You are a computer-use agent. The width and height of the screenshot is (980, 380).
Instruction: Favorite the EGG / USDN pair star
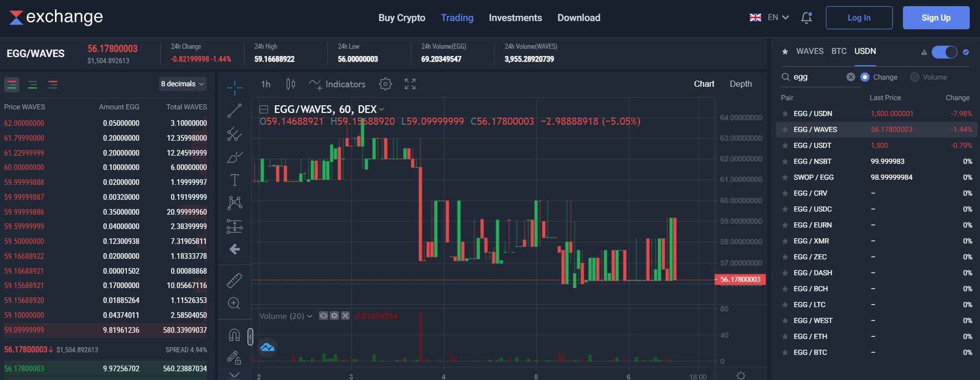pos(785,114)
